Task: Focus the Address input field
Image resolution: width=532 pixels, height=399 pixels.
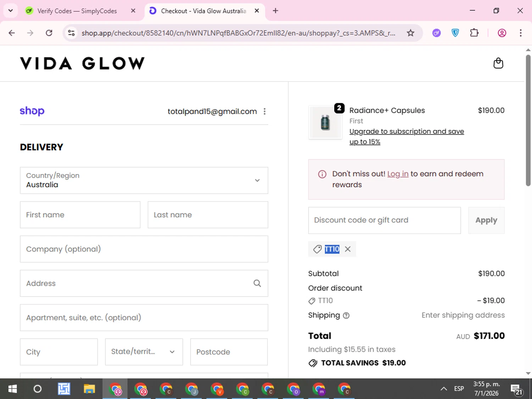Action: 144,283
